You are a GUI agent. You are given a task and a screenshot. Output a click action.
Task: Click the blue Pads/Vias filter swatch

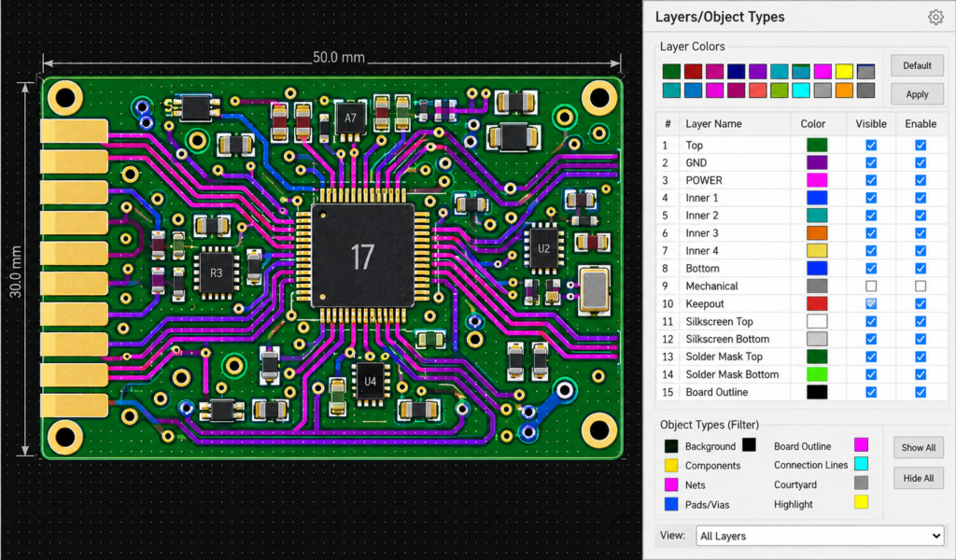coord(671,505)
